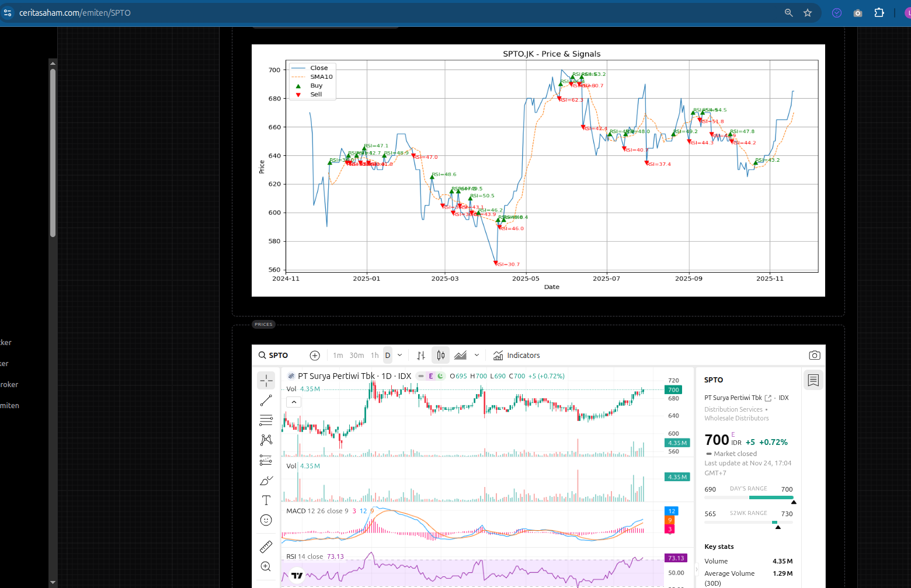Open the emoji icons tool
This screenshot has width=911, height=588.
click(266, 520)
